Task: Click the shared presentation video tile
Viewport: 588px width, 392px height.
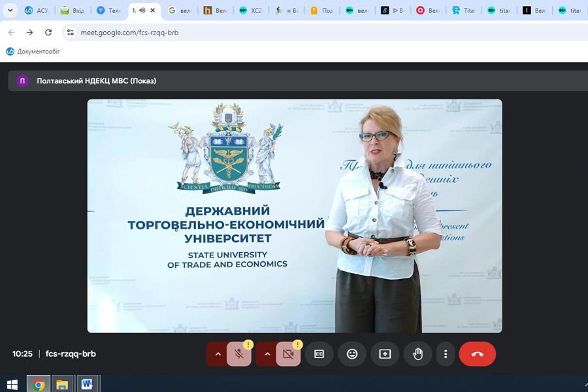Action: tap(295, 216)
